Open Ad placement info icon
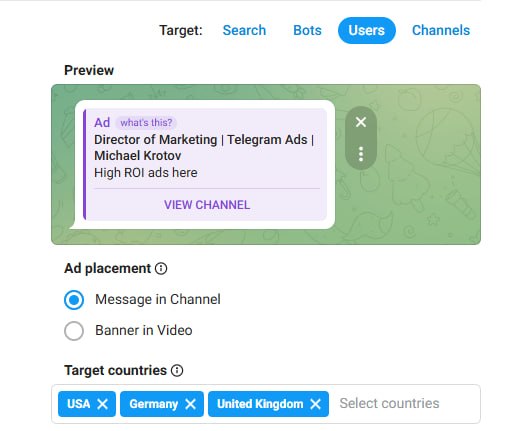Image resolution: width=521 pixels, height=431 pixels. click(x=161, y=268)
